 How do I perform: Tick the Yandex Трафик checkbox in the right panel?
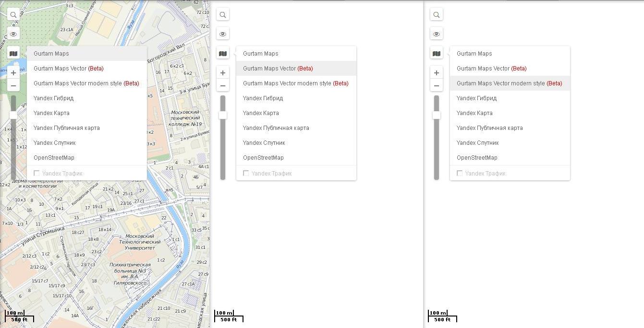click(x=460, y=173)
